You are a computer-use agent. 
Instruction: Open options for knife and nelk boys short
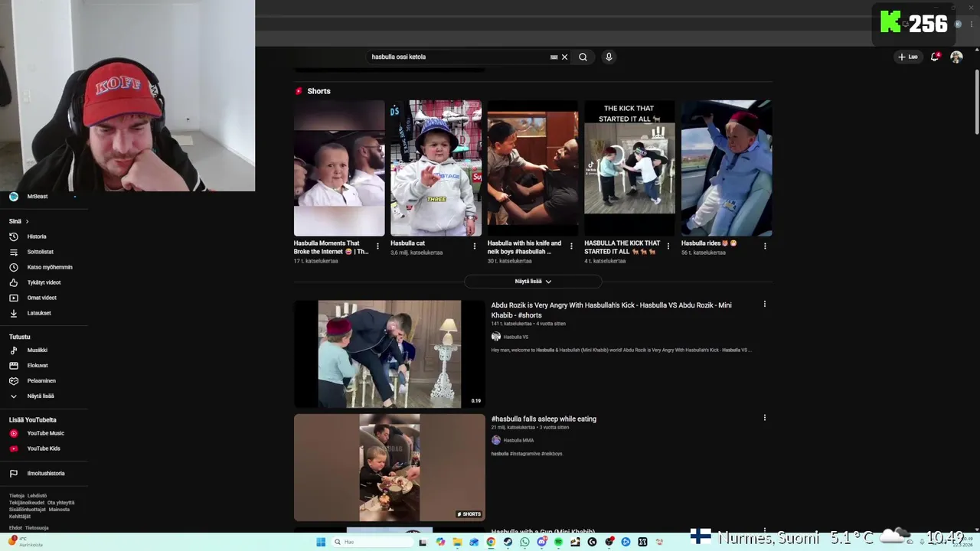click(x=571, y=246)
